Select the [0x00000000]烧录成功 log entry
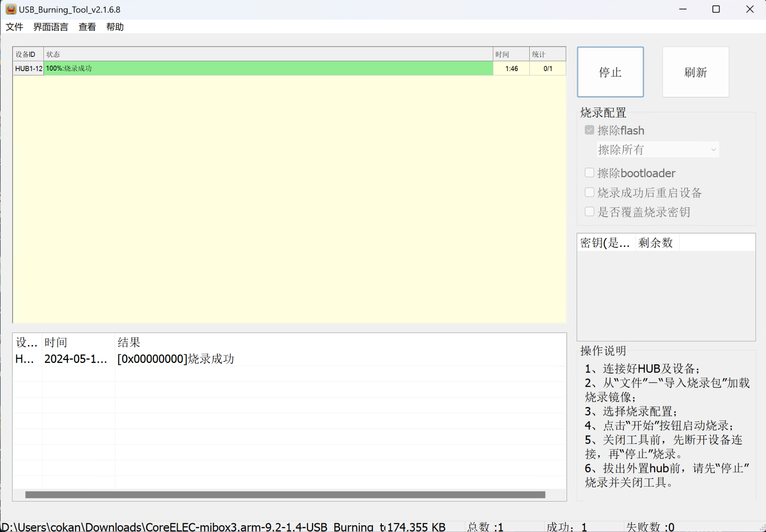This screenshot has height=532, width=766. click(176, 359)
